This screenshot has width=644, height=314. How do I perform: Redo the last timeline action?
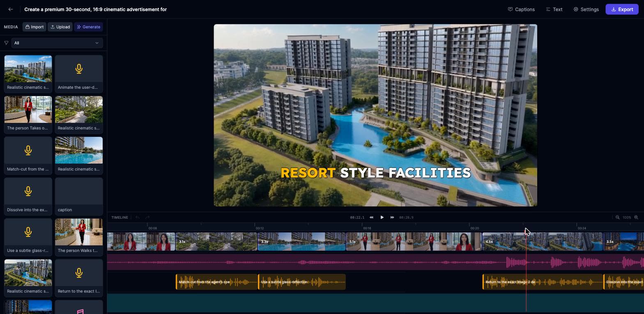(x=147, y=217)
